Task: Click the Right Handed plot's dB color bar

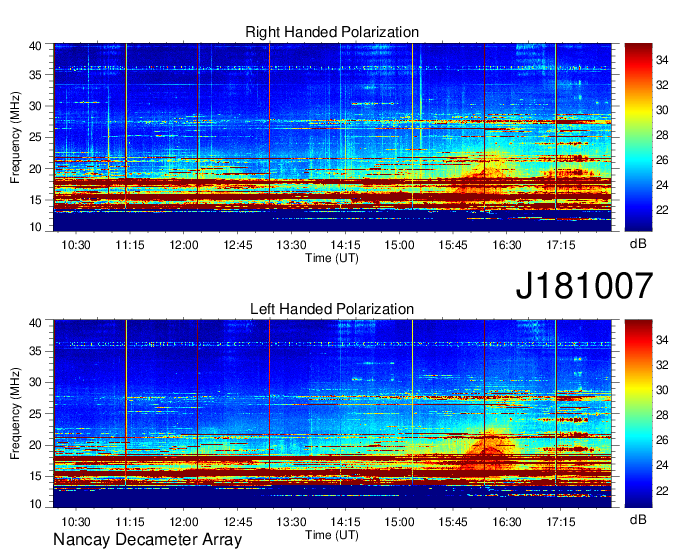Action: click(638, 137)
